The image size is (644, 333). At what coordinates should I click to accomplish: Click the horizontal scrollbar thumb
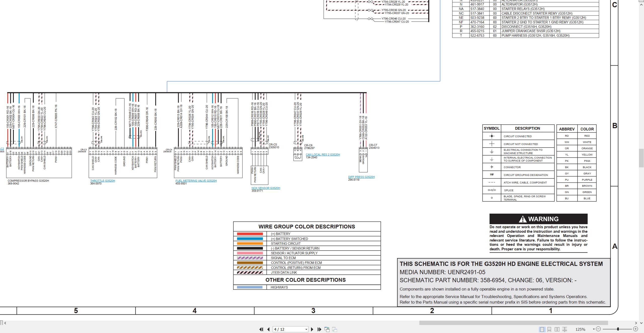[513, 323]
